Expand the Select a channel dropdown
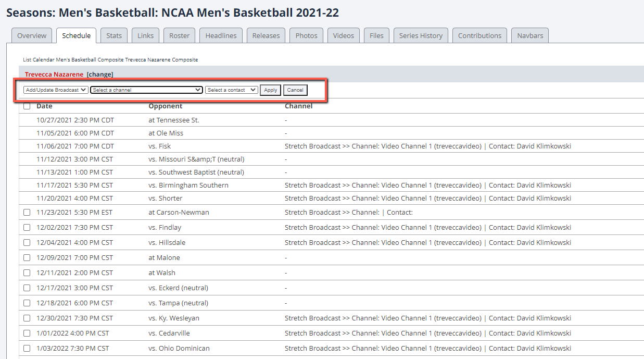The height and width of the screenshot is (359, 644). (146, 90)
